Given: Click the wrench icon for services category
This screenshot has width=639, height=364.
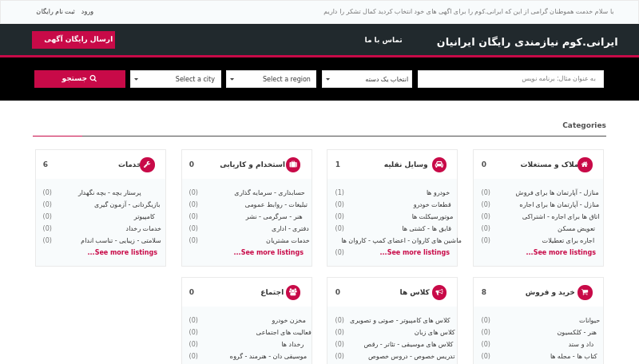Looking at the screenshot, I should (147, 164).
